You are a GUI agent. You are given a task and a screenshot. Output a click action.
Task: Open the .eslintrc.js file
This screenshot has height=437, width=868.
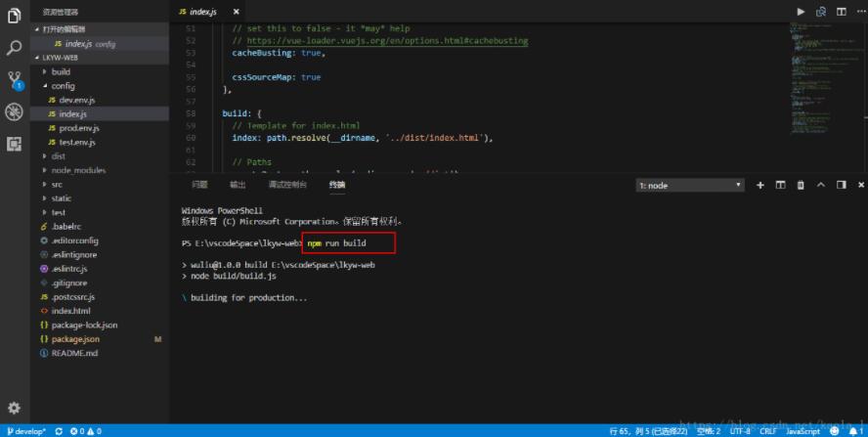click(100, 269)
